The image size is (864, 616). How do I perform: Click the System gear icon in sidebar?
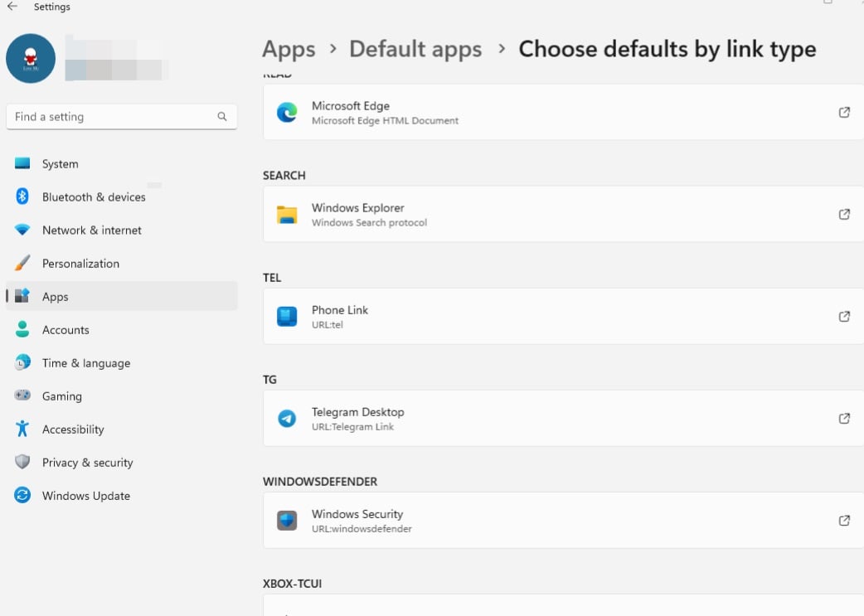[x=22, y=163]
